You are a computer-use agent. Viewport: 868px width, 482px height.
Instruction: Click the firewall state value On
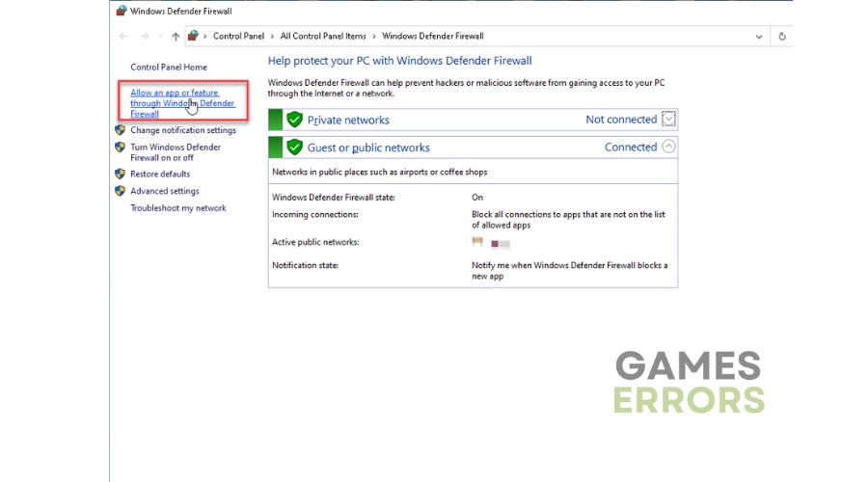477,197
